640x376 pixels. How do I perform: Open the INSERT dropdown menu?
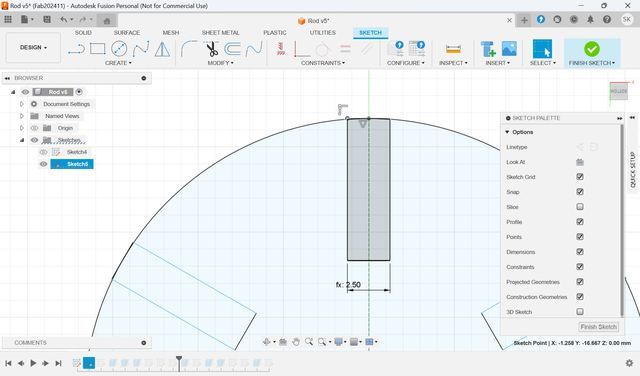pyautogui.click(x=498, y=63)
